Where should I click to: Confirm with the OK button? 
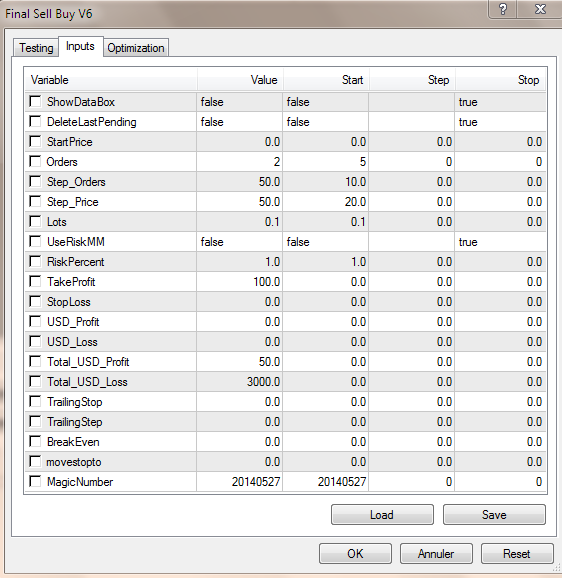click(x=355, y=554)
